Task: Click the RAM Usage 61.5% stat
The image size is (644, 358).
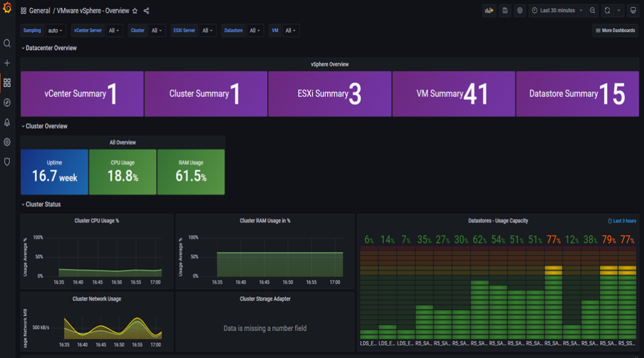Action: click(191, 172)
